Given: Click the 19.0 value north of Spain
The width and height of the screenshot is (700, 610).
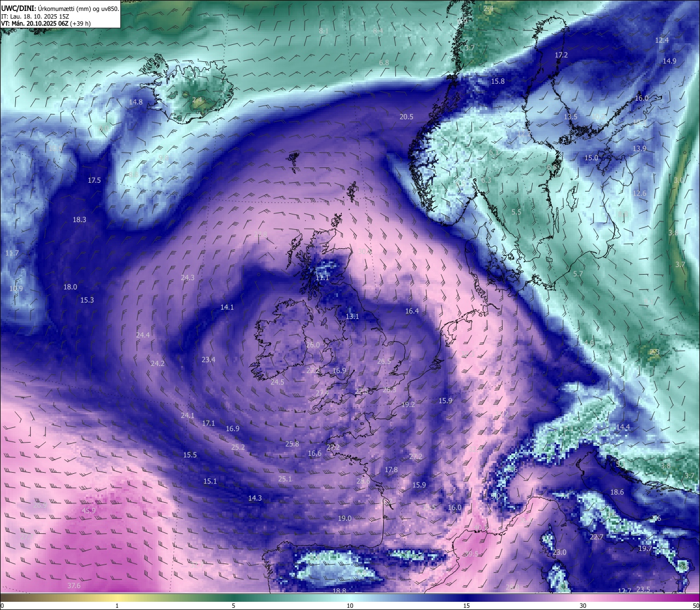Looking at the screenshot, I should click(345, 518).
